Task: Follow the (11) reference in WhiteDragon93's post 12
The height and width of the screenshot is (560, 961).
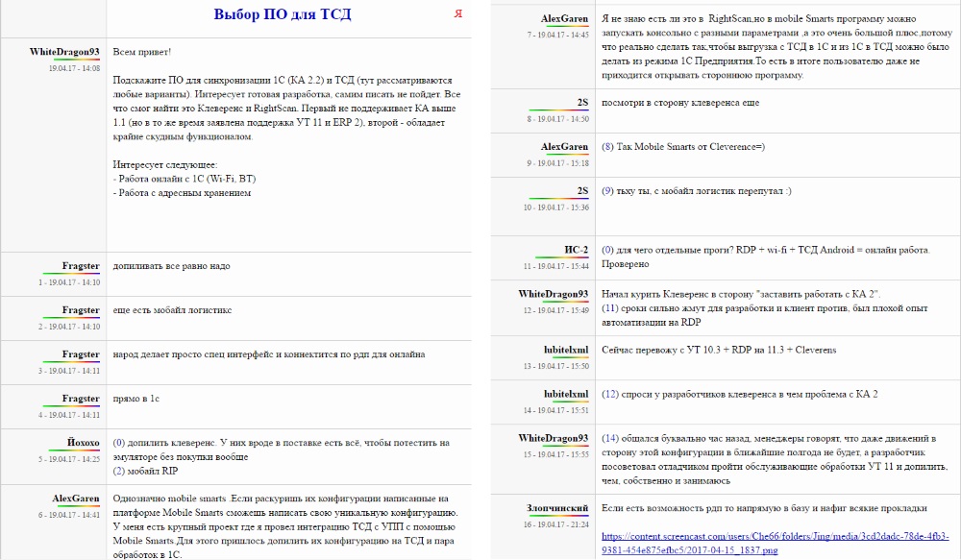Action: tap(610, 308)
